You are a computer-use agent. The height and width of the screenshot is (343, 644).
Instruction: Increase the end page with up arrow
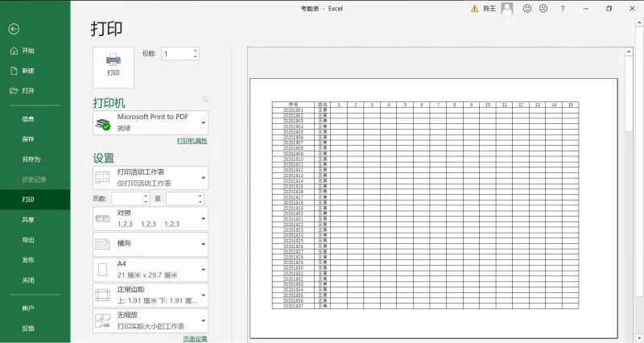(200, 196)
